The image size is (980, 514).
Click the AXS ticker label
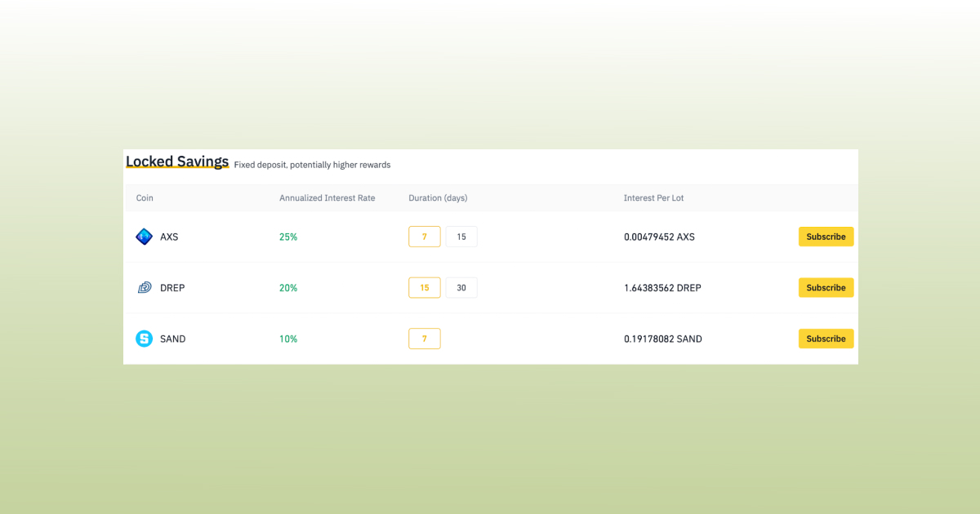tap(169, 237)
